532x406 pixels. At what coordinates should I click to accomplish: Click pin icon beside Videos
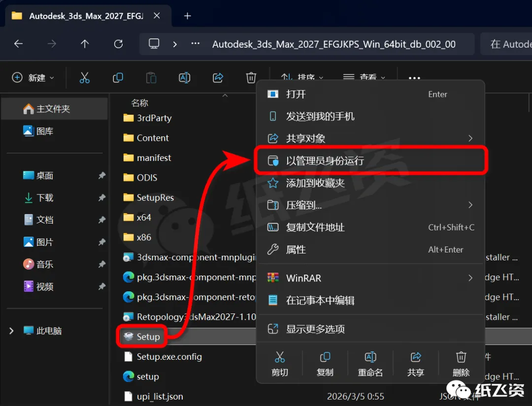pyautogui.click(x=102, y=286)
